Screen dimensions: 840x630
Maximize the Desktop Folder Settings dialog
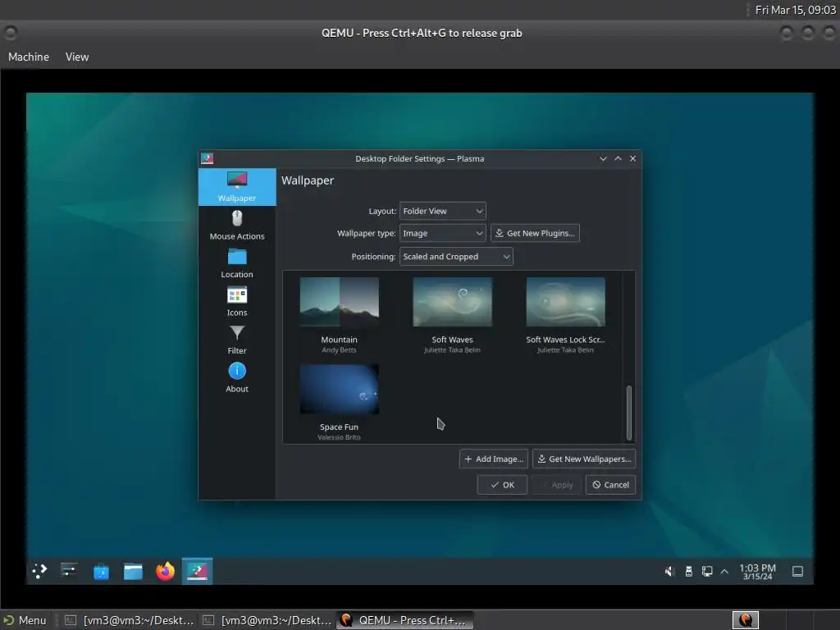click(619, 158)
